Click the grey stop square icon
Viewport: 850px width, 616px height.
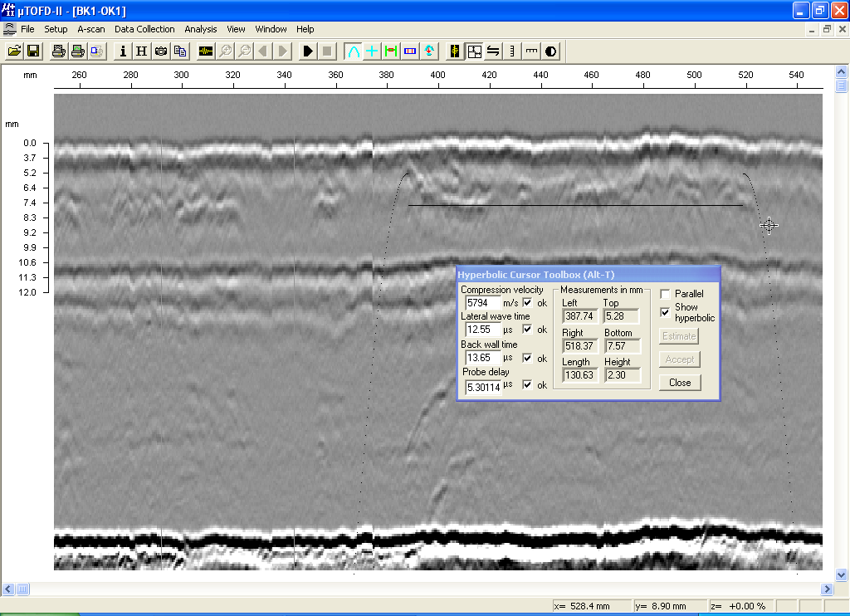tap(327, 51)
